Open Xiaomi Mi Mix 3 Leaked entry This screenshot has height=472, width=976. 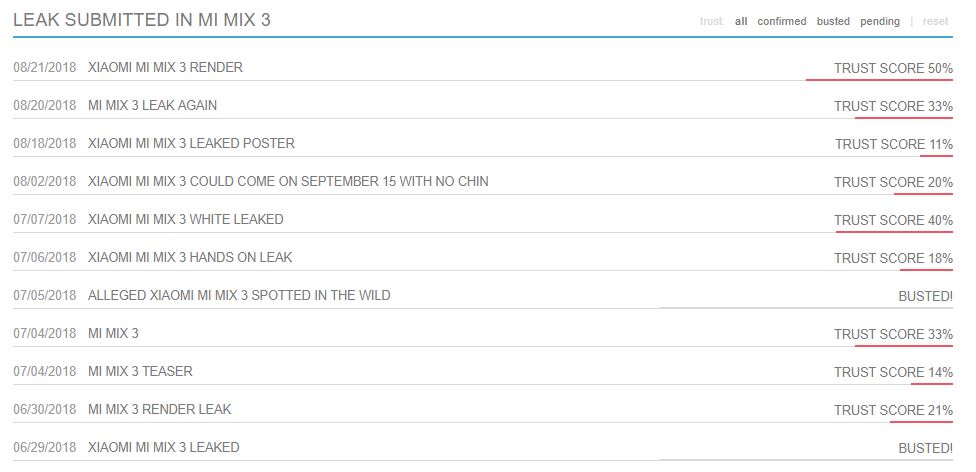point(163,448)
